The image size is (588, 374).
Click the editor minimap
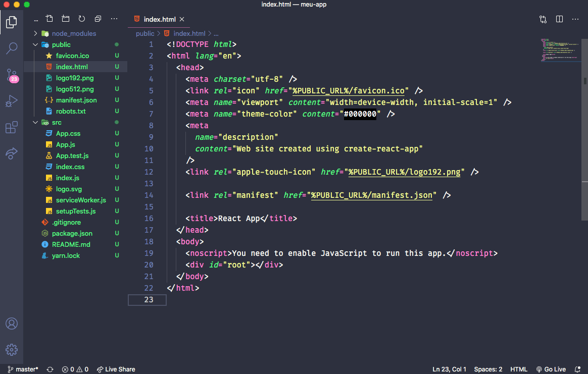[x=560, y=48]
